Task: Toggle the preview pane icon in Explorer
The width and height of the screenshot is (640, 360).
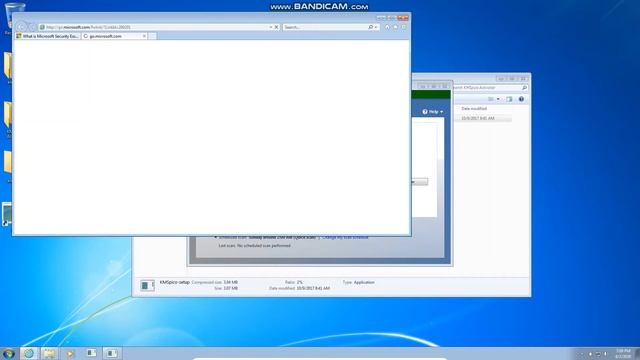Action: tap(509, 99)
